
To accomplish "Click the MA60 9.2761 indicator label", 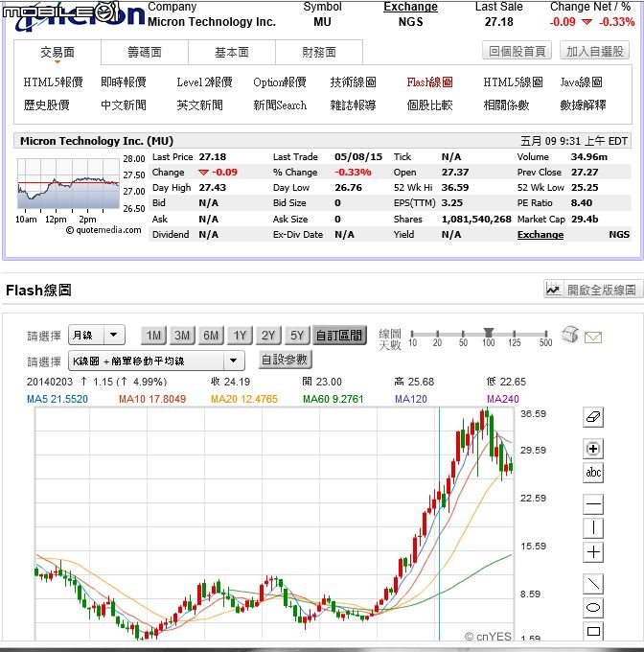I will (x=333, y=399).
